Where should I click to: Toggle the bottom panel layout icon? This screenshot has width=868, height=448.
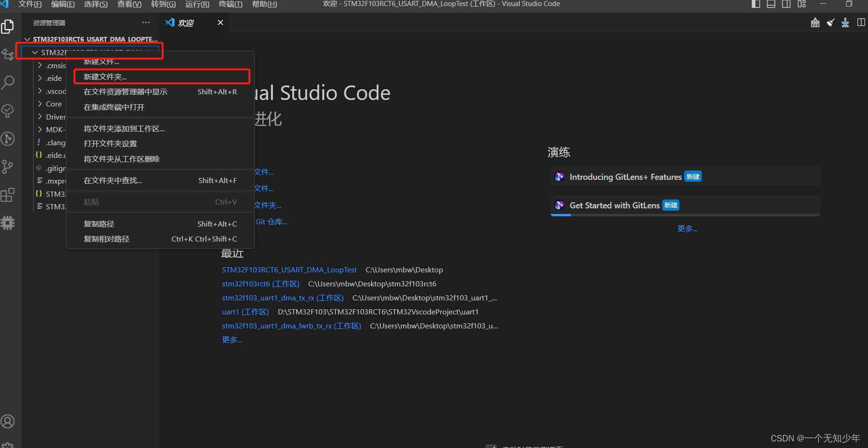coord(771,4)
